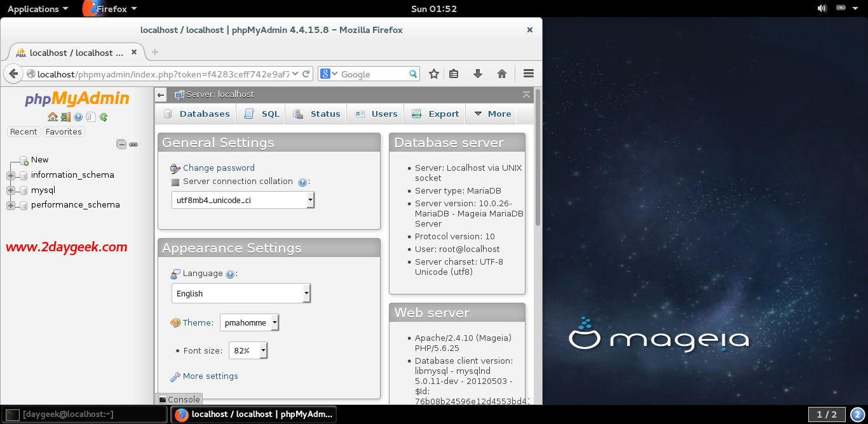This screenshot has width=868, height=424.
Task: Click the phpMyAdmin Home icon
Action: coord(53,117)
